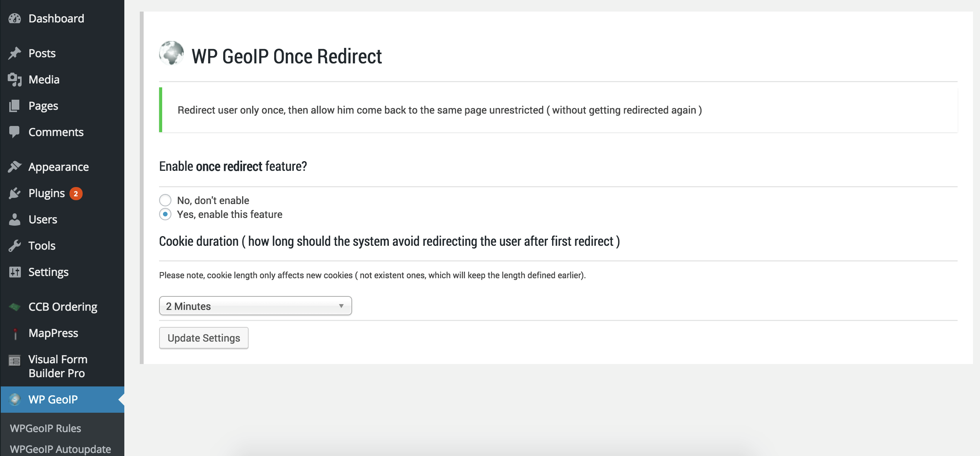The width and height of the screenshot is (980, 456).
Task: Click the Plugins update count badge
Action: click(x=76, y=194)
